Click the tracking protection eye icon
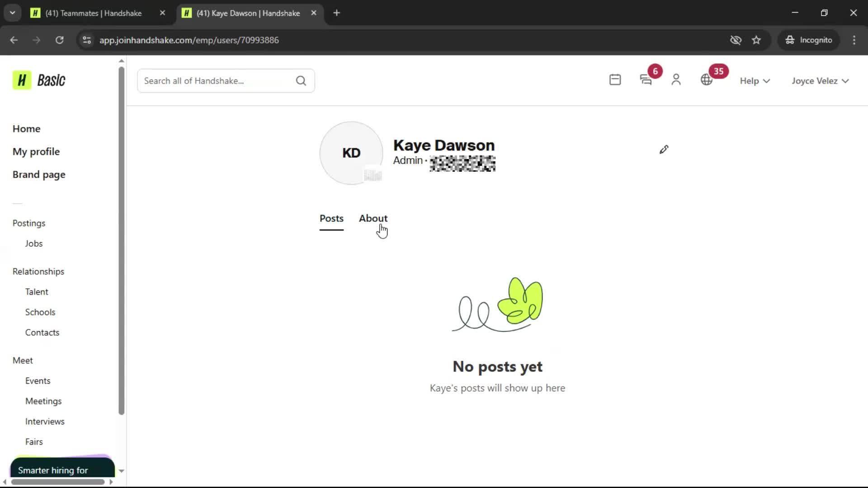Screen dimensions: 868x488 [x=736, y=40]
